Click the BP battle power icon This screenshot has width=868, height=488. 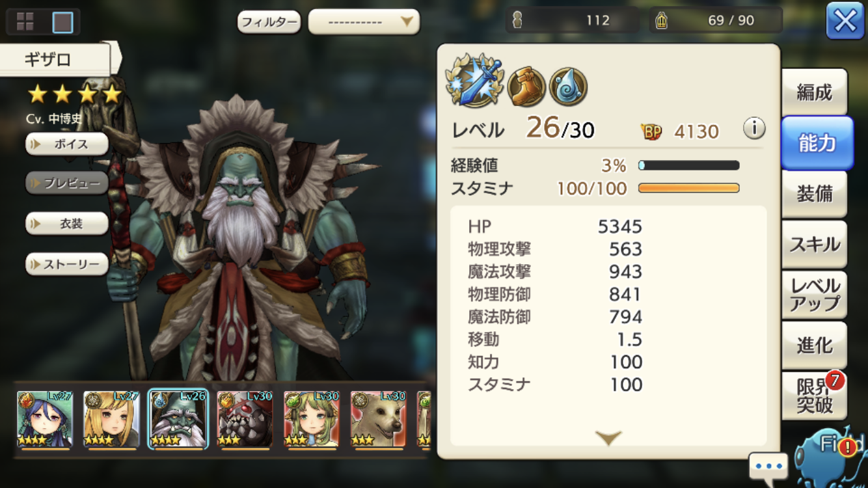(x=651, y=132)
